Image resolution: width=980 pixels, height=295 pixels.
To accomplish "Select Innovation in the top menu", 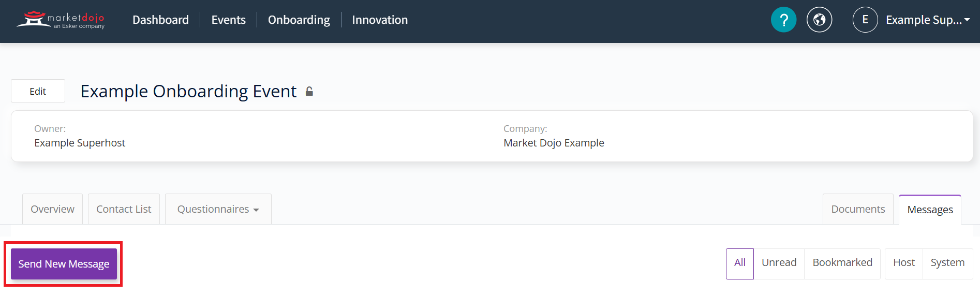I will 380,20.
